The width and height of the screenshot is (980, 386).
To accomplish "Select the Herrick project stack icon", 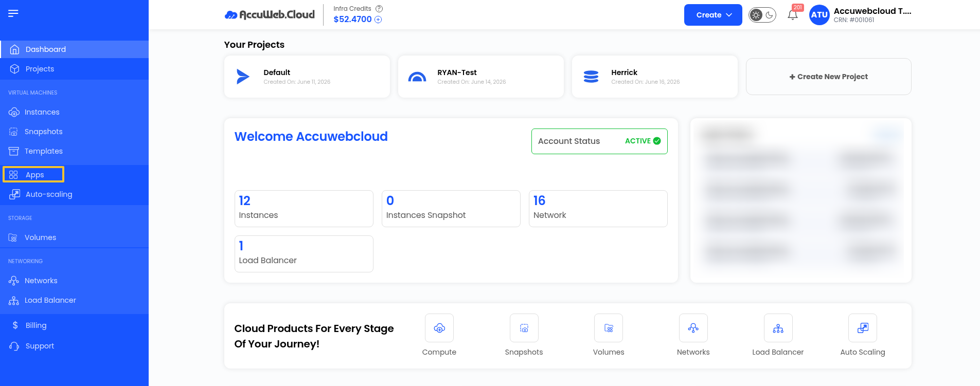I will click(x=591, y=77).
